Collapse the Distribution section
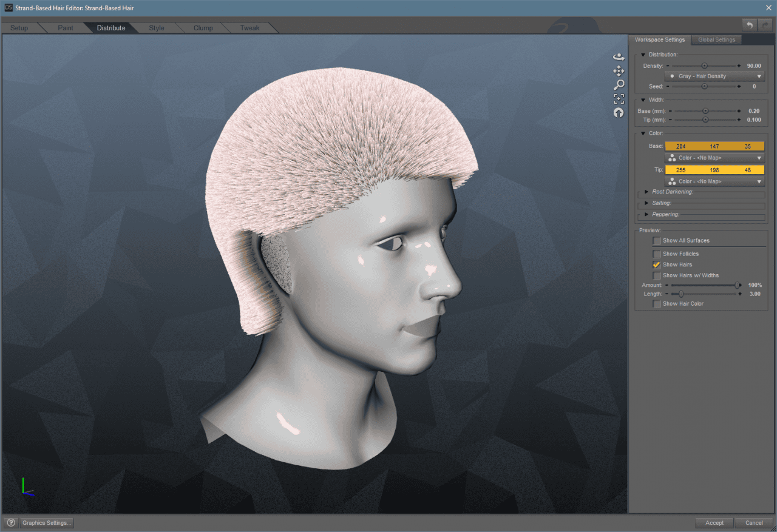 [643, 54]
